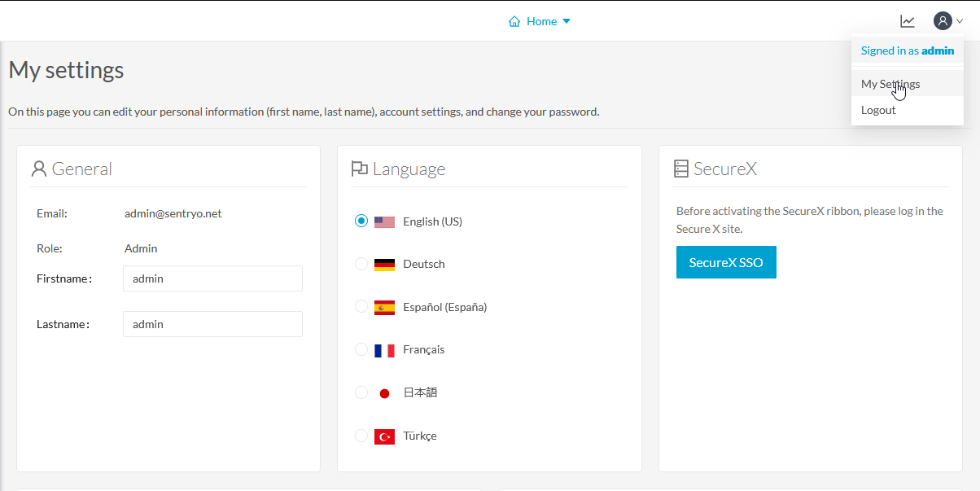Click the server icon in SecureX header

(x=681, y=169)
